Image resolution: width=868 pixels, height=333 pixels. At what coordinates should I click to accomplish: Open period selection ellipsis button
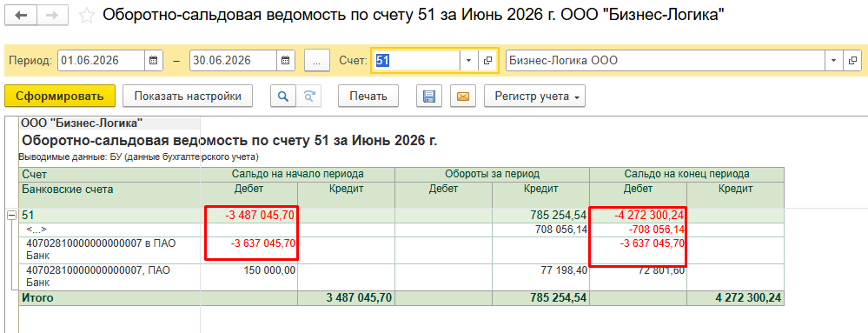[x=316, y=60]
